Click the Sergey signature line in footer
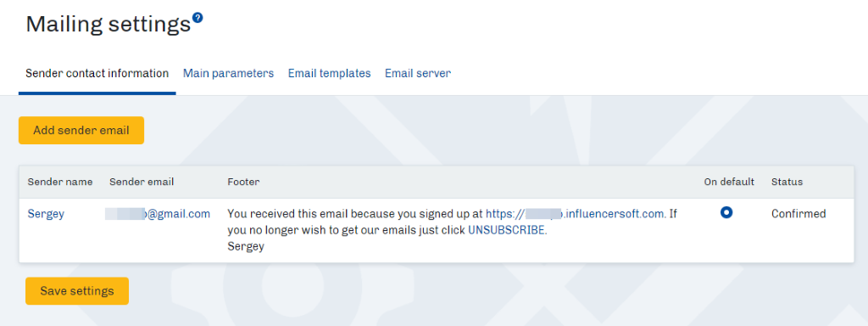 (x=246, y=247)
